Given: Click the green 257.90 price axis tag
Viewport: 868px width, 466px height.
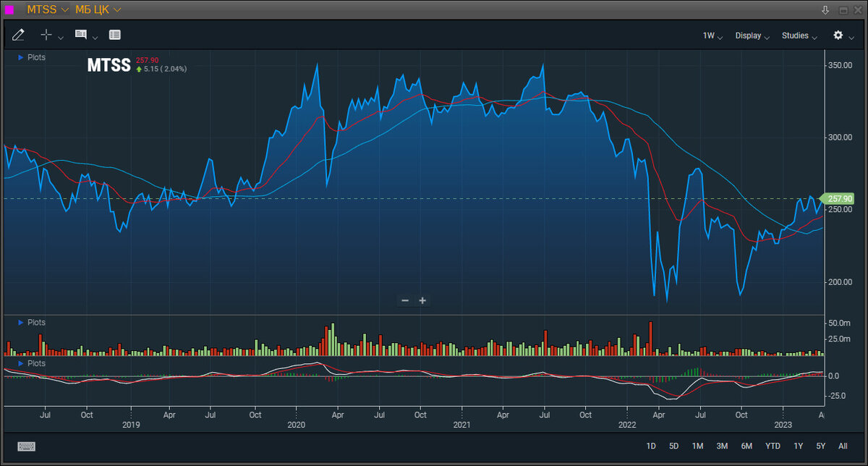Looking at the screenshot, I should [x=840, y=198].
